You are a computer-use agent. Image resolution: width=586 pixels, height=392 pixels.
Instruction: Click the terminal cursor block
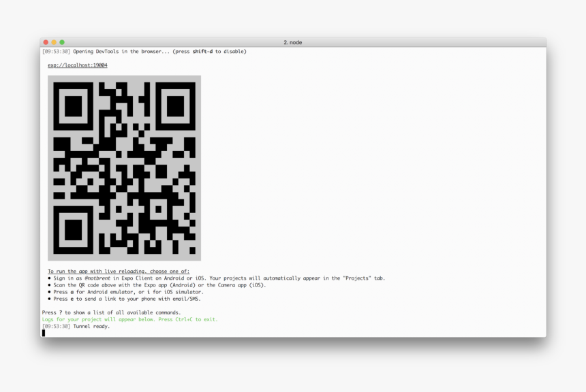44,333
